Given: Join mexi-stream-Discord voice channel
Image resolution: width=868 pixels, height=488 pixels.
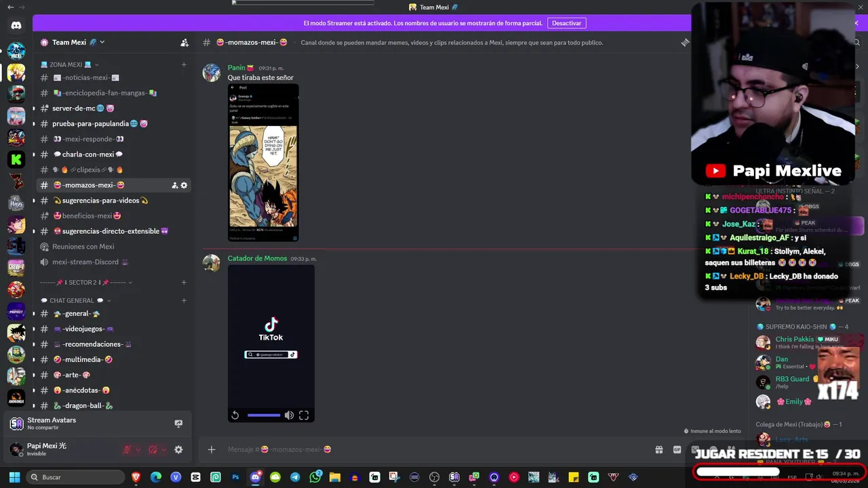Looking at the screenshot, I should coord(114,262).
